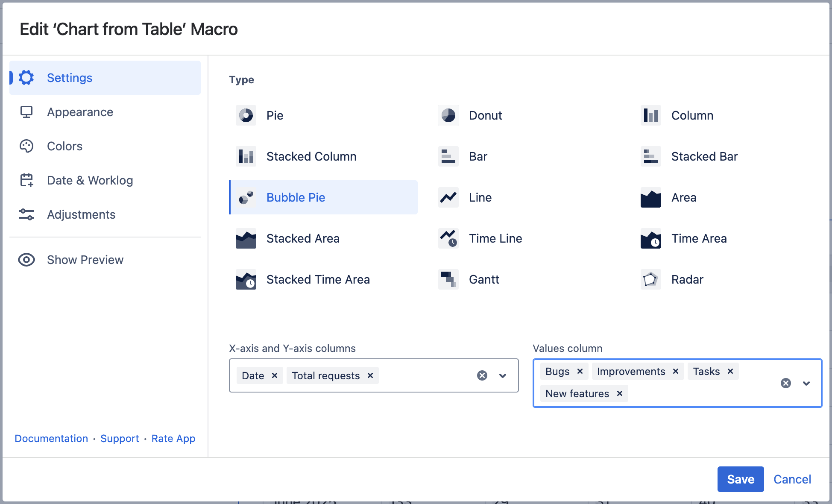Choose the Donut chart icon

click(x=448, y=115)
